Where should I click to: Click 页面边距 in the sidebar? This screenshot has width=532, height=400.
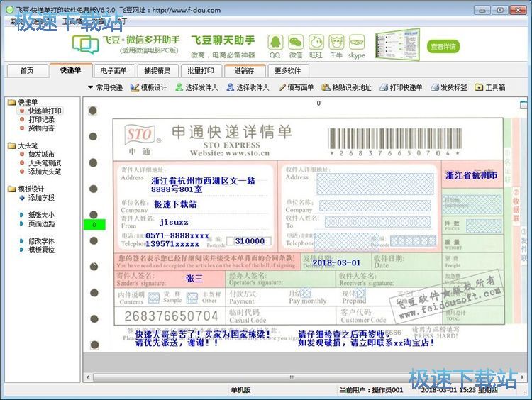tap(41, 224)
